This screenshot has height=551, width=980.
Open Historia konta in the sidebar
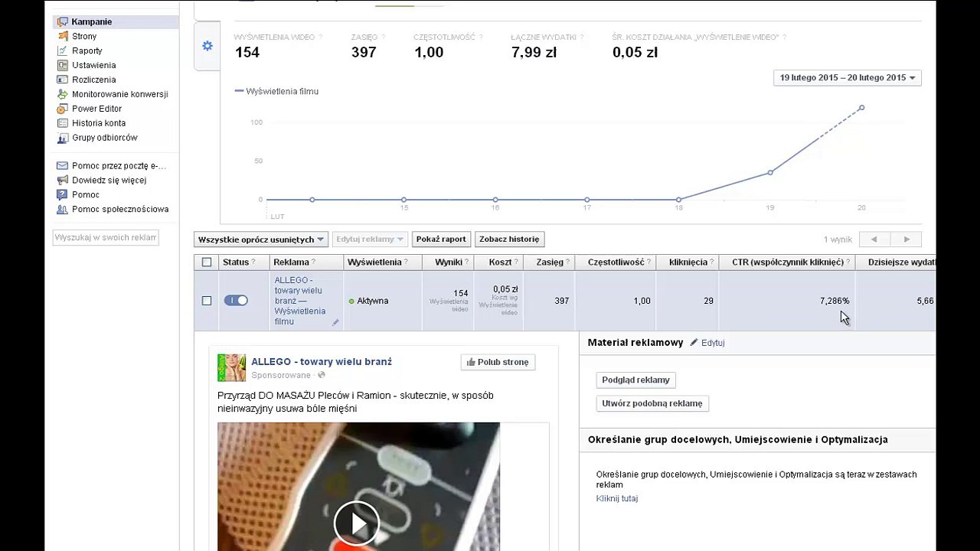99,123
